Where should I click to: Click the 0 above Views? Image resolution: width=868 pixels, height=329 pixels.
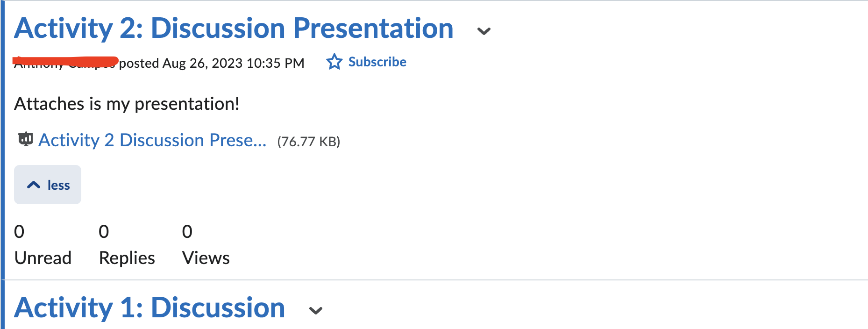click(x=187, y=232)
